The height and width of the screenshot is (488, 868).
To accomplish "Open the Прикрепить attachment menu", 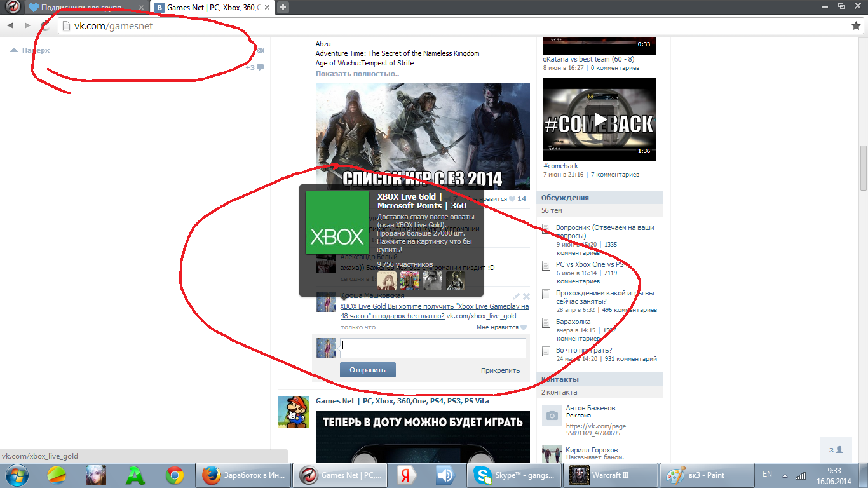I will (x=500, y=370).
